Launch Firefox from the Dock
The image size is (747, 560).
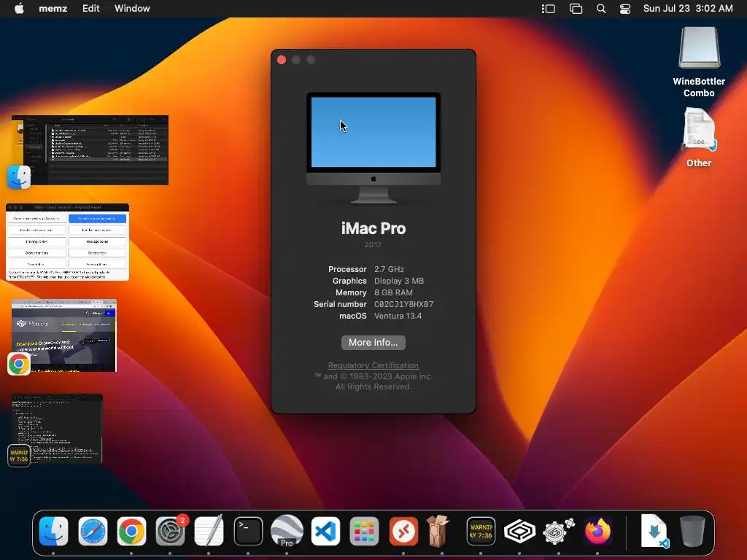pos(597,531)
